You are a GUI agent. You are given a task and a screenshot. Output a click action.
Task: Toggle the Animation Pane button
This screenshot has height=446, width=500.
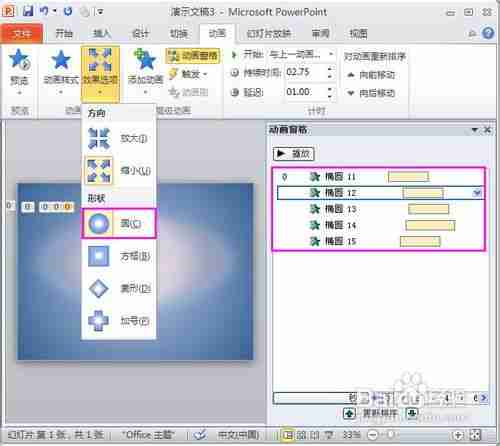pos(193,56)
